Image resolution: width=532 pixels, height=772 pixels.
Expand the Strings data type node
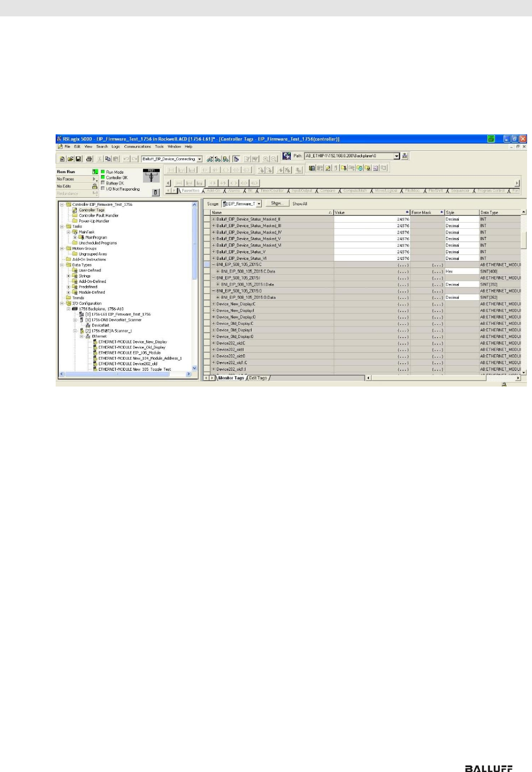tap(69, 276)
